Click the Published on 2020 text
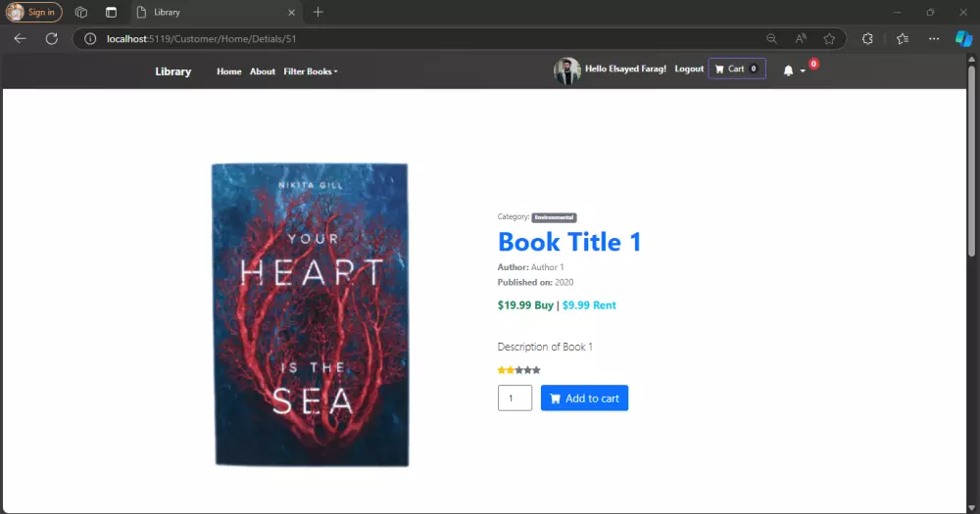Screen dimensions: 980x514 (x=535, y=282)
